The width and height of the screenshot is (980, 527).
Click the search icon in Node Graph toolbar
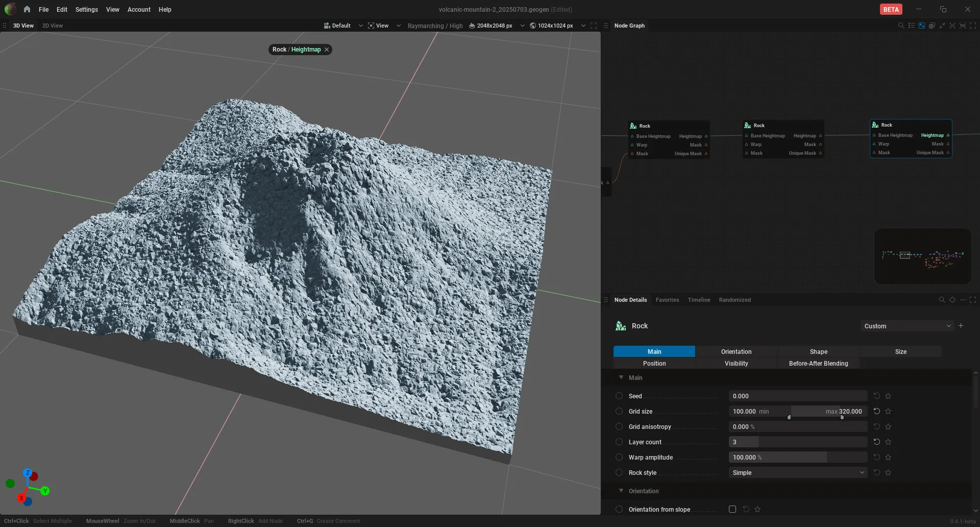901,26
